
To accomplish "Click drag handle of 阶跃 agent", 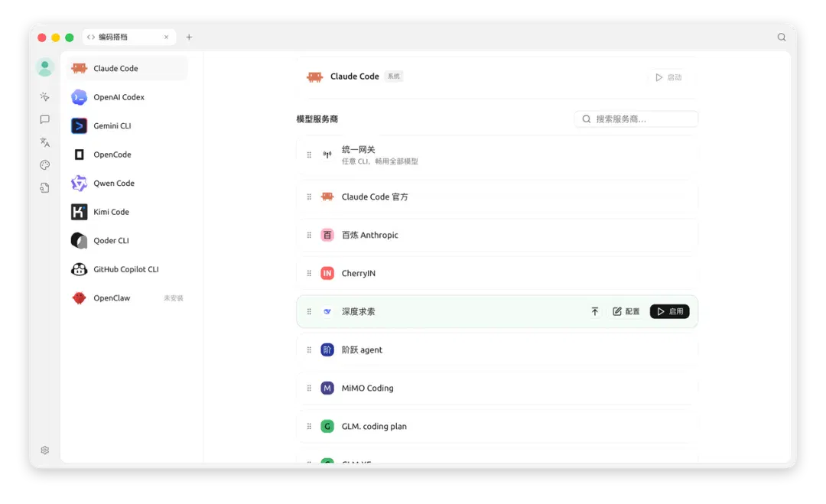I will point(309,350).
